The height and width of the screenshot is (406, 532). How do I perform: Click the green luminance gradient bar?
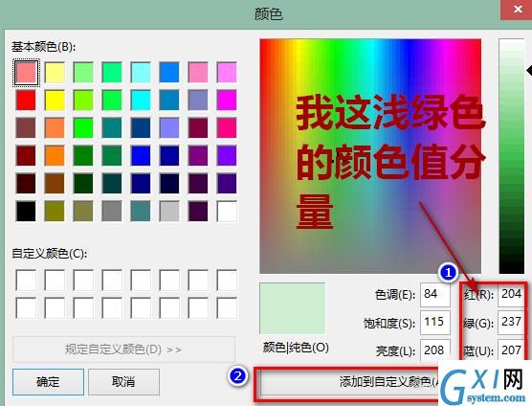pos(512,156)
